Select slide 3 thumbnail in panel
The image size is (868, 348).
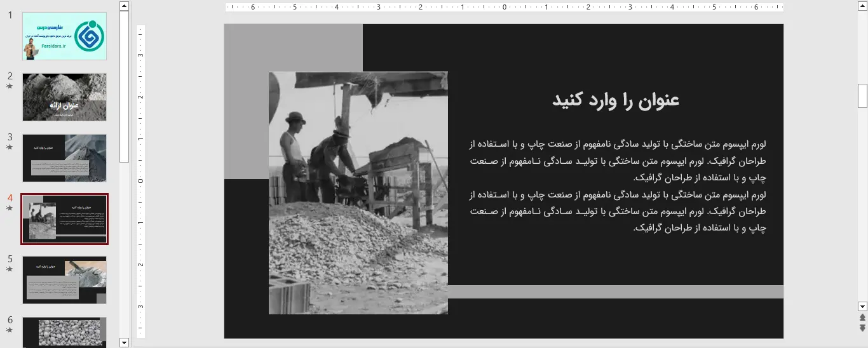(64, 158)
